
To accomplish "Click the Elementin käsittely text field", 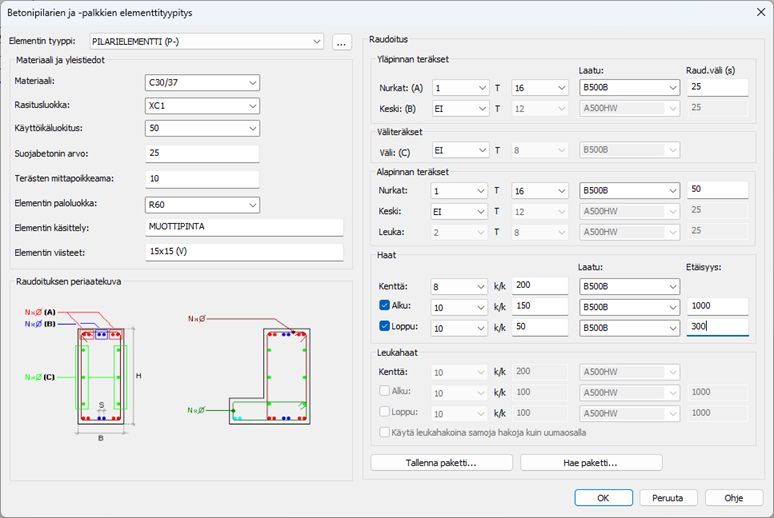I will coord(244,227).
